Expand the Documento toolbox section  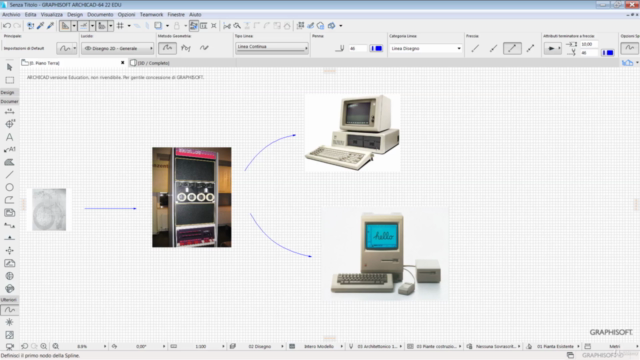[x=9, y=101]
